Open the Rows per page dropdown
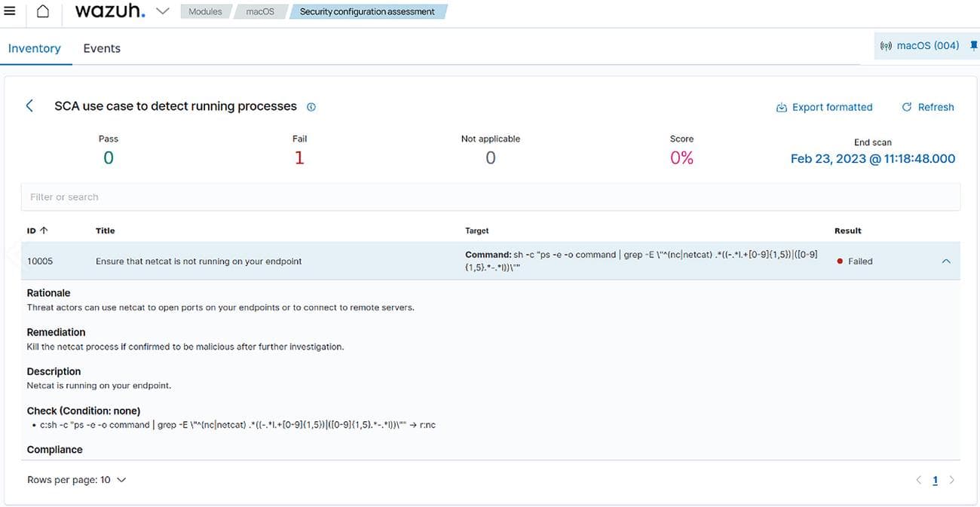This screenshot has height=507, width=980. [76, 480]
